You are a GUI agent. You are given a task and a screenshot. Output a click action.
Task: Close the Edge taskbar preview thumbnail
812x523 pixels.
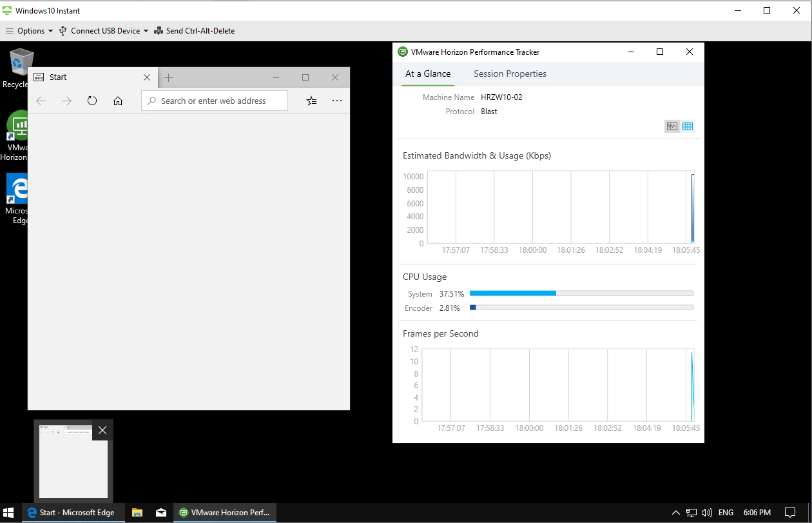point(102,430)
